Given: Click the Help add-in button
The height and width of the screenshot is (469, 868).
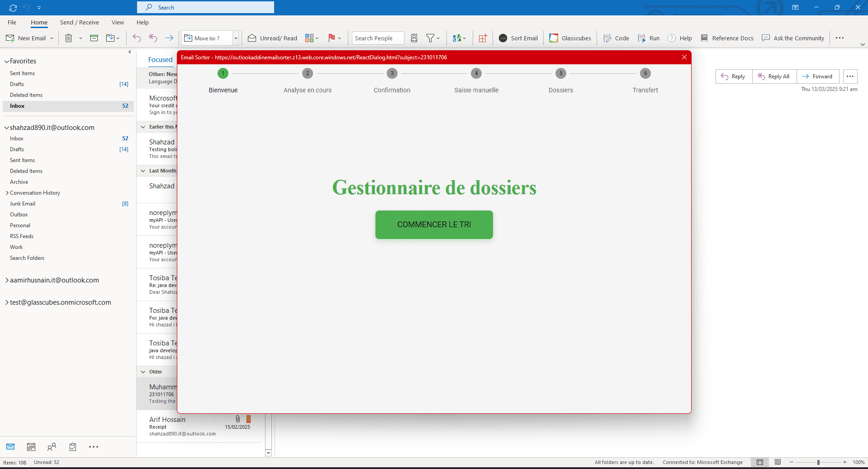Looking at the screenshot, I should point(680,38).
